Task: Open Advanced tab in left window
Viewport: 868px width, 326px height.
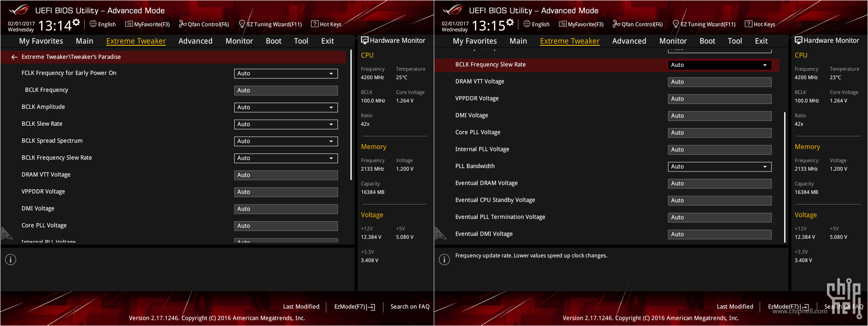Action: pyautogui.click(x=196, y=41)
